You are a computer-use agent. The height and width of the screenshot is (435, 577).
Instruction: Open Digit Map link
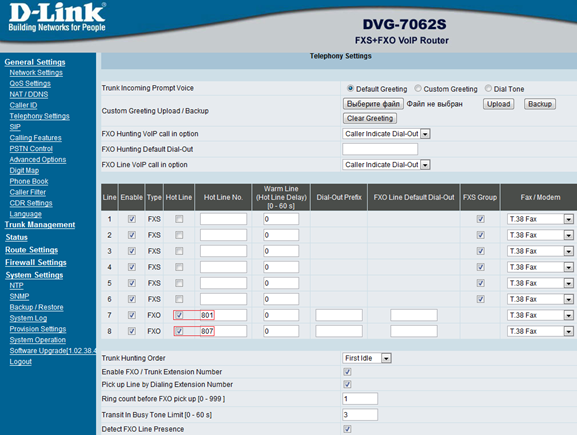(24, 170)
